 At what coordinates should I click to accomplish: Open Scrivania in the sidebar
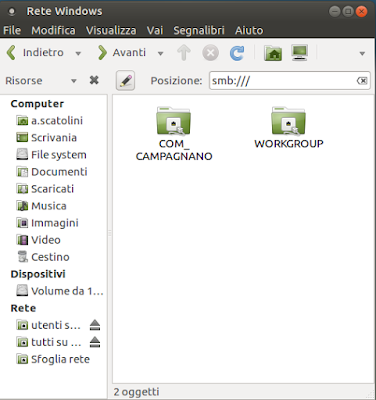tap(47, 138)
